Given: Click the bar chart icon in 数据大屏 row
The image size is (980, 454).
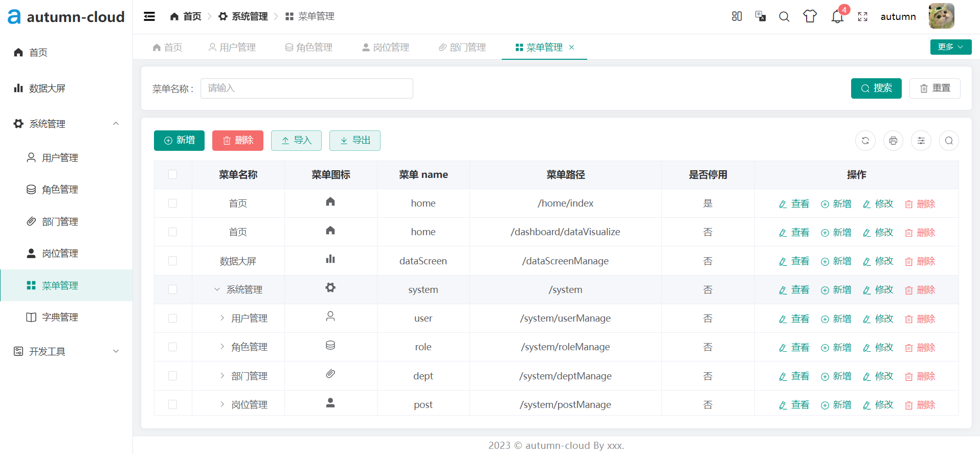Looking at the screenshot, I should coord(330,259).
